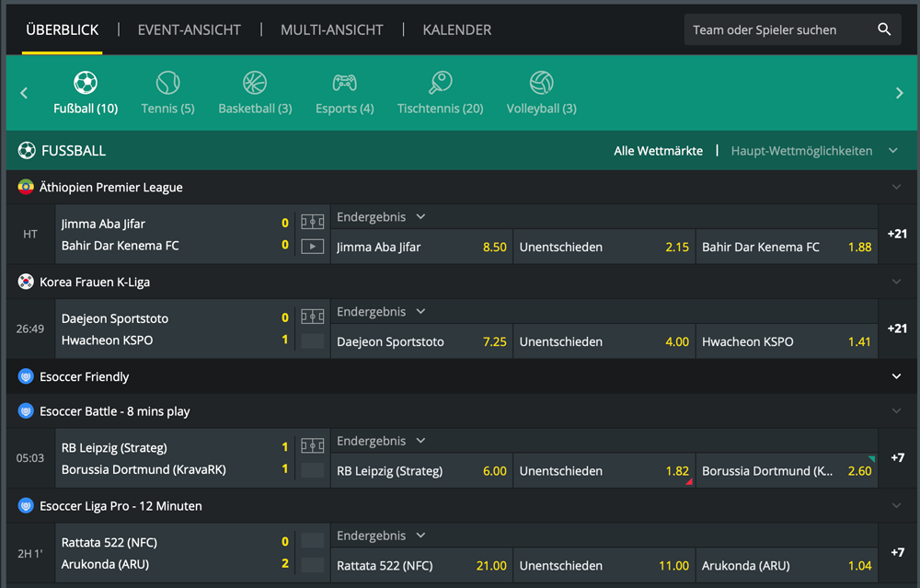Open Haupt-Wettmöglichkeiten dropdown
The image size is (920, 588).
tap(814, 151)
